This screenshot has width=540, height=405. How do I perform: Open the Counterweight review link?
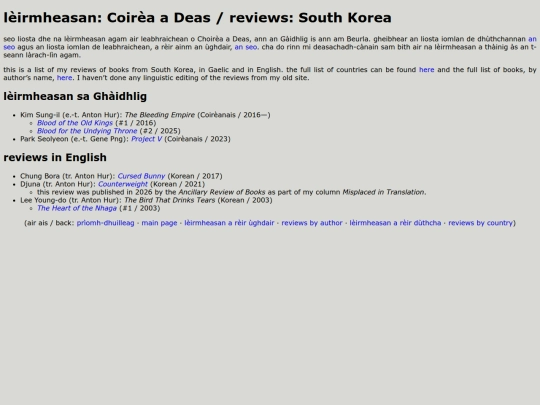pos(123,184)
